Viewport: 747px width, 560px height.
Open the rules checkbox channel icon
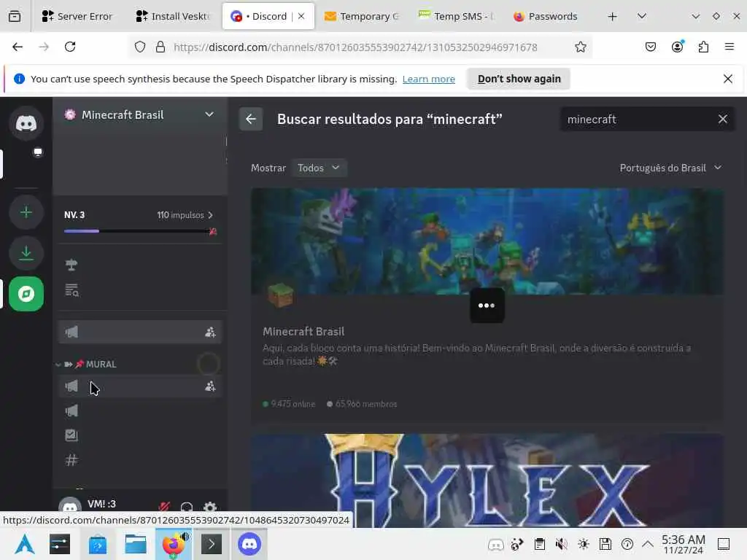pyautogui.click(x=71, y=435)
